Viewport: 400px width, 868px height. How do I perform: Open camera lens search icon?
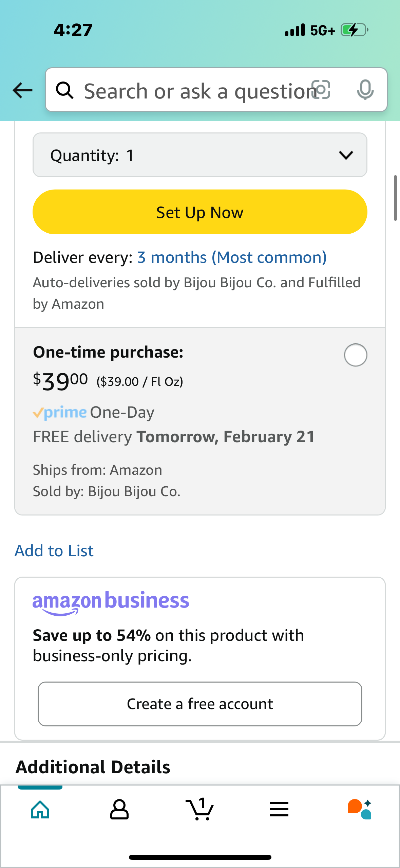321,90
